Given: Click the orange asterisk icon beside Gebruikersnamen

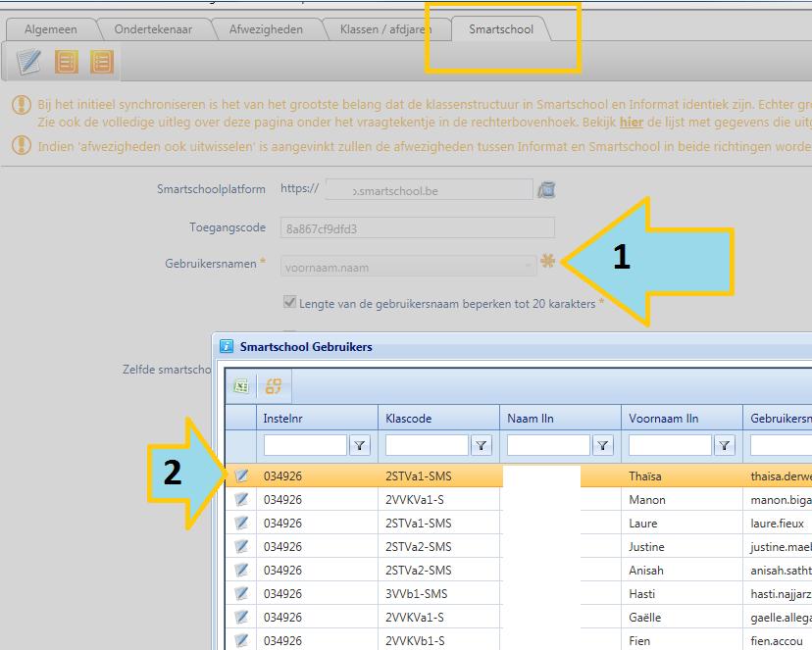Looking at the screenshot, I should 547,261.
